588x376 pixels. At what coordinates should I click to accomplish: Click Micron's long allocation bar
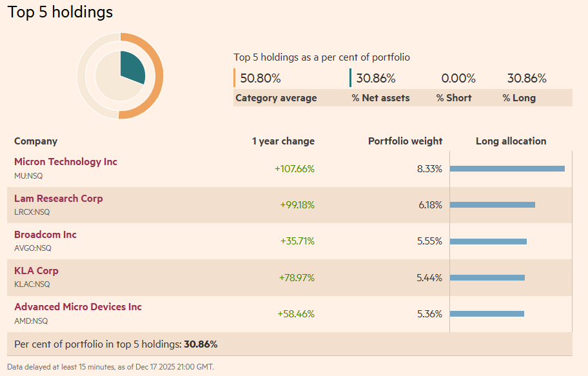(x=507, y=169)
